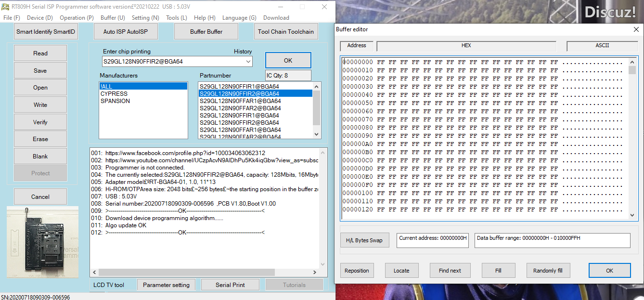The width and height of the screenshot is (644, 300).
Task: Click the programmer adapter thumbnail image
Action: [42, 242]
